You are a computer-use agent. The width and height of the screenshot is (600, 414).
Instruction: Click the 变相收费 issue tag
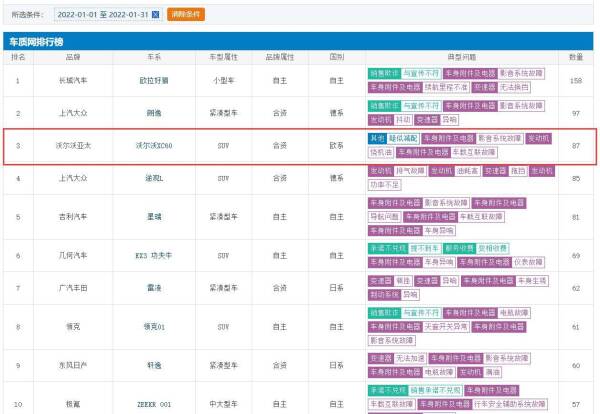coord(493,248)
